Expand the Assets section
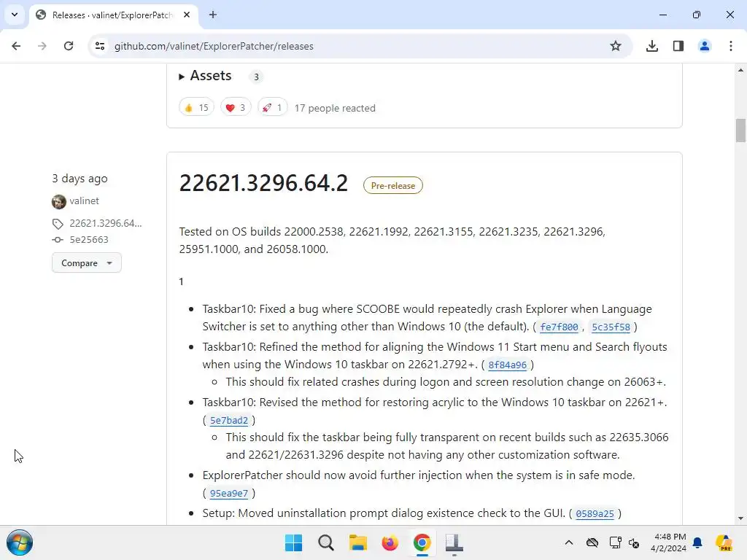747x560 pixels. [x=205, y=76]
